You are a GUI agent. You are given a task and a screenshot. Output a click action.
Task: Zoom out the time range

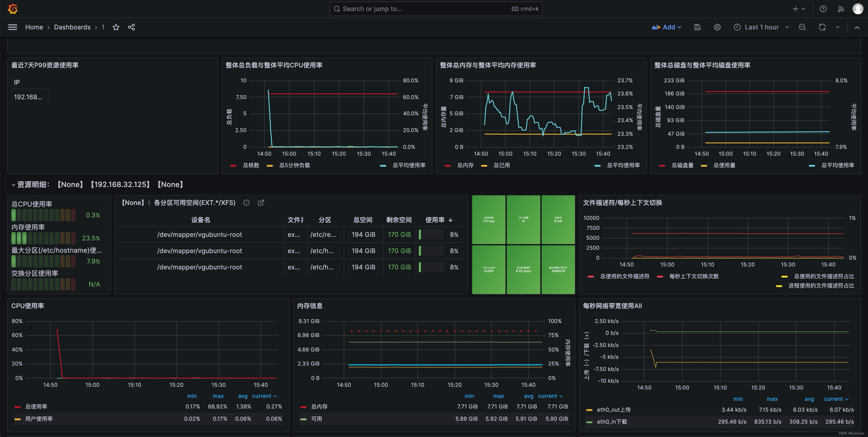pyautogui.click(x=802, y=27)
